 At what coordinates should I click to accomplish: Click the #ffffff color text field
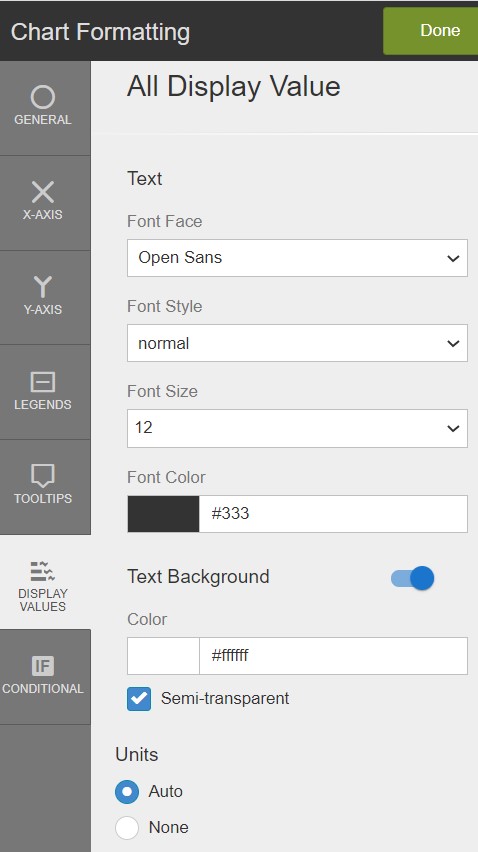pos(333,656)
